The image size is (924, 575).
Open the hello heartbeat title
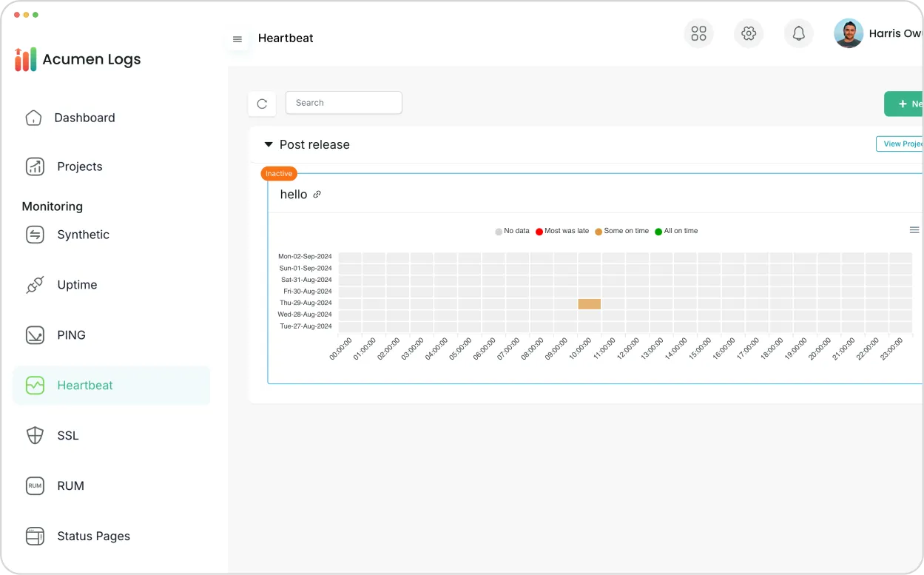pos(294,195)
